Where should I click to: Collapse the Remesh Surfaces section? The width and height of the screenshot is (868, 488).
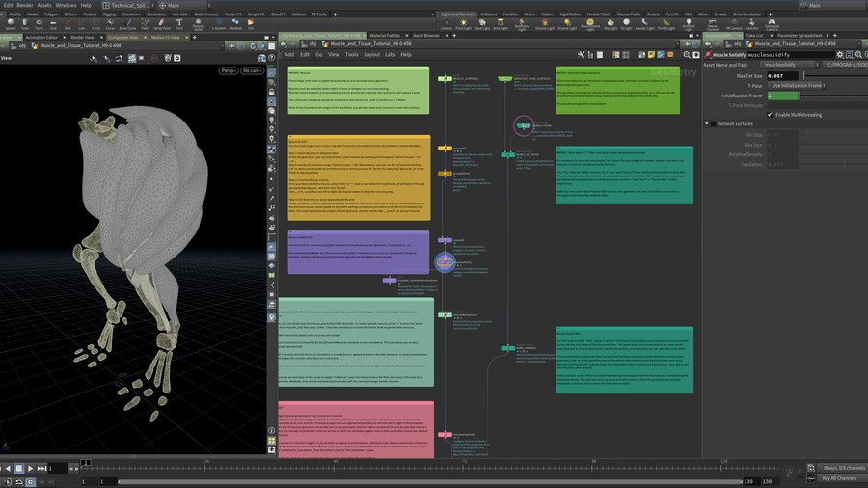click(x=706, y=124)
